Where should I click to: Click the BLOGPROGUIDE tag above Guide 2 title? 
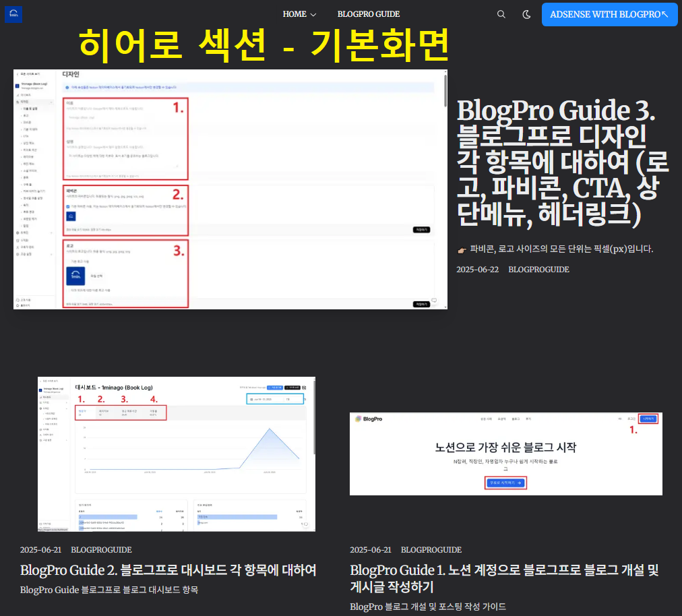coord(101,550)
